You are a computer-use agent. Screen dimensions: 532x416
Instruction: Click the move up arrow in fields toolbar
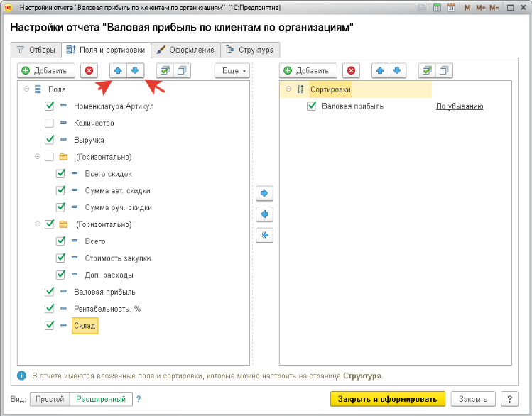point(118,71)
